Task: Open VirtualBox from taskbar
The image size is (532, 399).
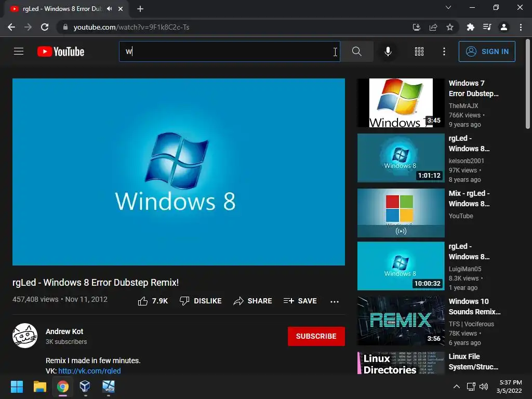Action: 85,387
